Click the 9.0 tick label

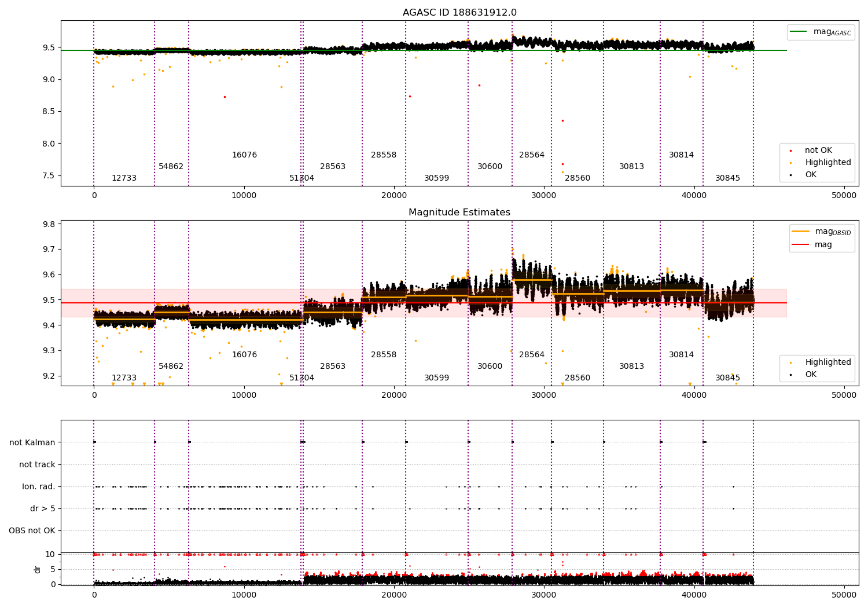(x=49, y=79)
